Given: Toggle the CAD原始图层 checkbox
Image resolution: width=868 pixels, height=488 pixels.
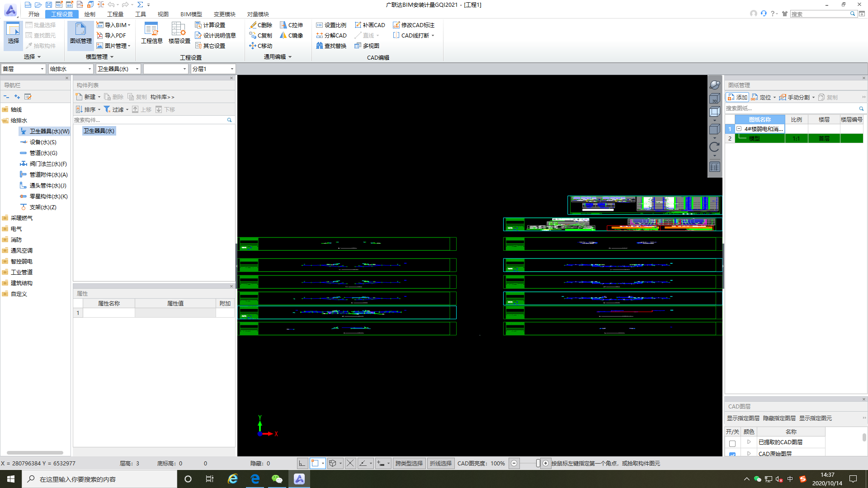Looking at the screenshot, I should 732,454.
